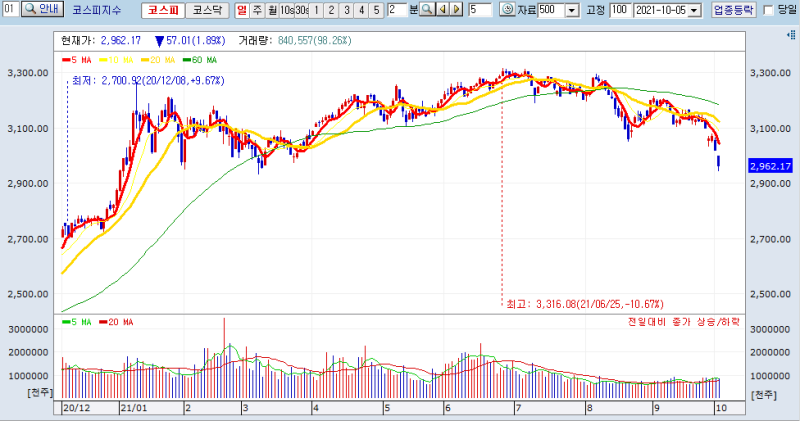This screenshot has width=800, height=421.
Task: Click the 최고: 3,316.08 high annotation
Action: pyautogui.click(x=585, y=305)
